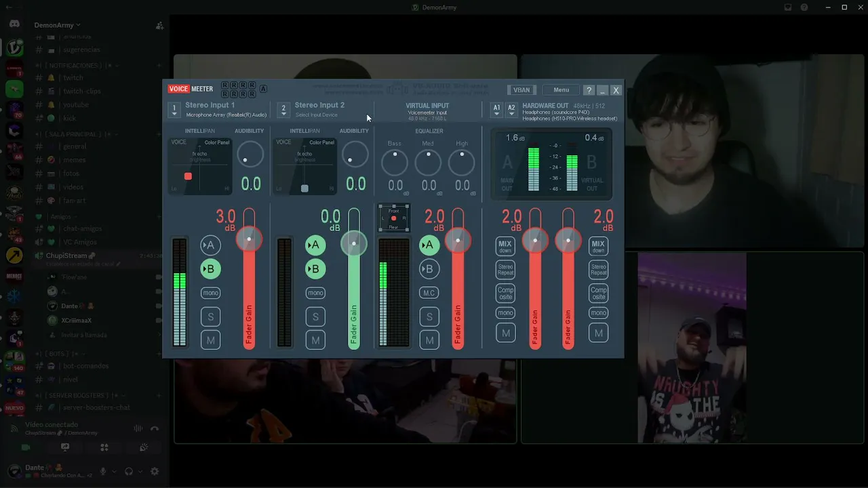The height and width of the screenshot is (488, 868).
Task: Open the yellow arrow server icon
Action: 14,255
